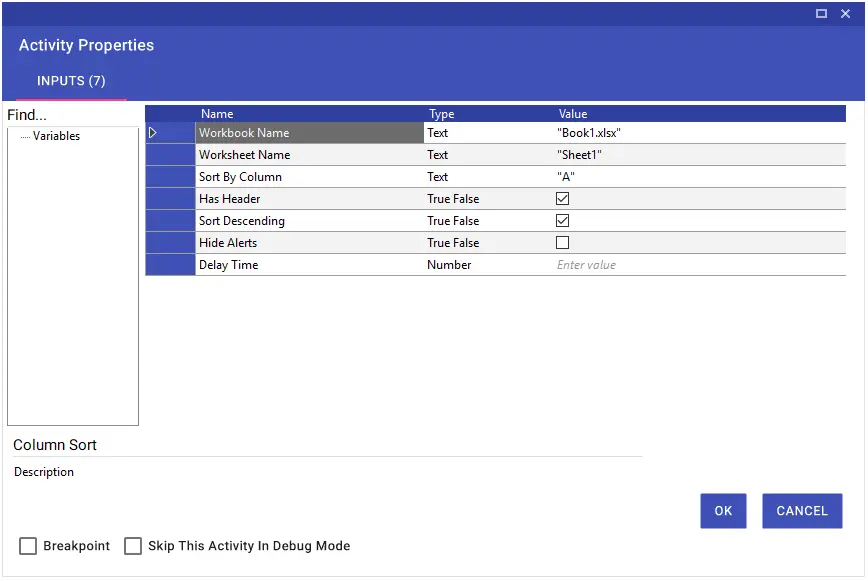
Task: Click the row selector for Hide Alerts
Action: [170, 243]
